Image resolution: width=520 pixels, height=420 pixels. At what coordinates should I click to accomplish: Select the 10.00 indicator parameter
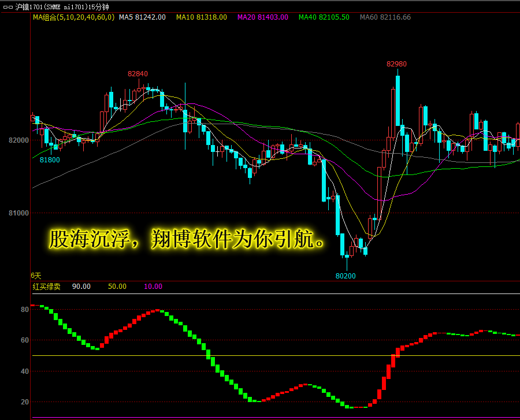153,287
